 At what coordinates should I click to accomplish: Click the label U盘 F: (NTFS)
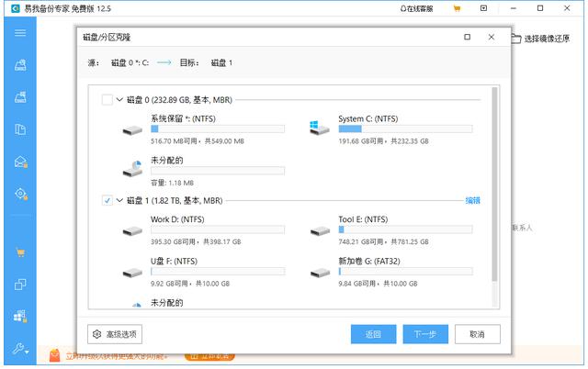(174, 261)
